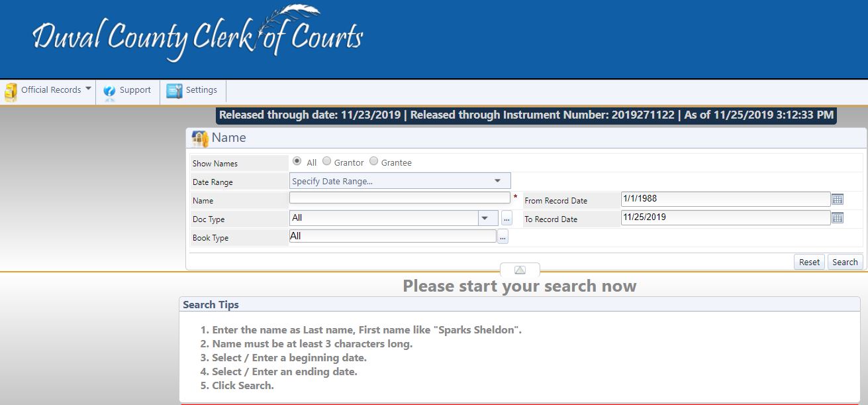Click the 'Show Names' row label

pyautogui.click(x=215, y=164)
